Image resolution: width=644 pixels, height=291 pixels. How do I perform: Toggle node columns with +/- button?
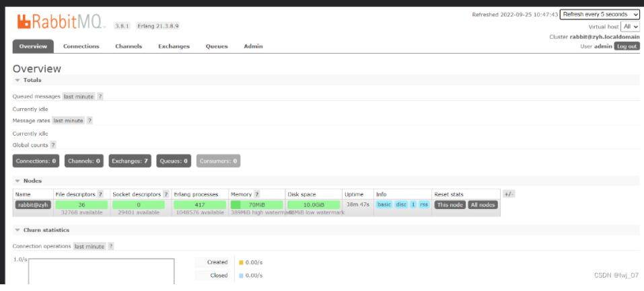click(509, 194)
